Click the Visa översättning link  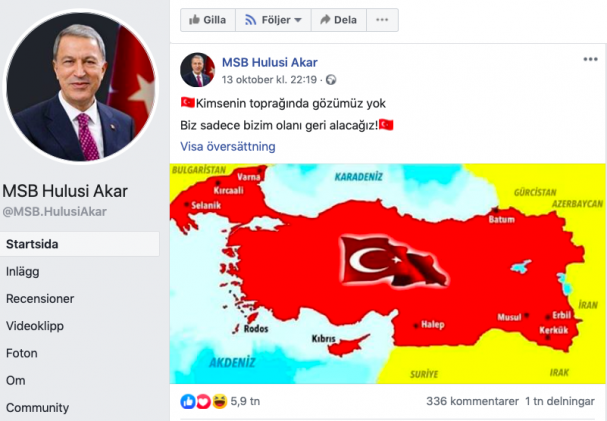click(x=228, y=147)
